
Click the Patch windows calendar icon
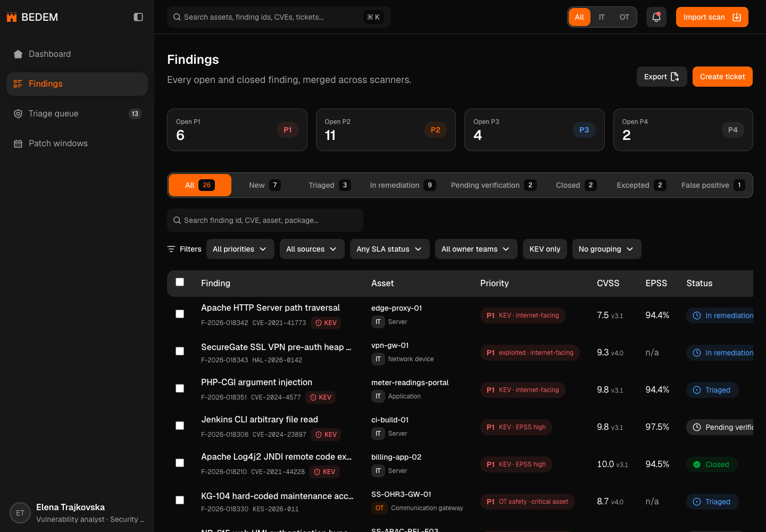[x=18, y=144]
